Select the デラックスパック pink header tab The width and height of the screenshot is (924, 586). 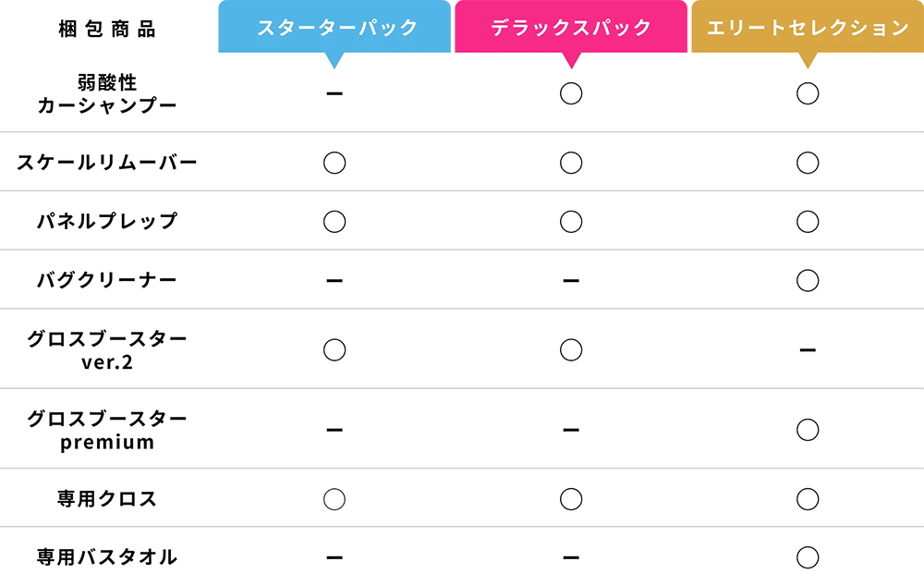571,27
